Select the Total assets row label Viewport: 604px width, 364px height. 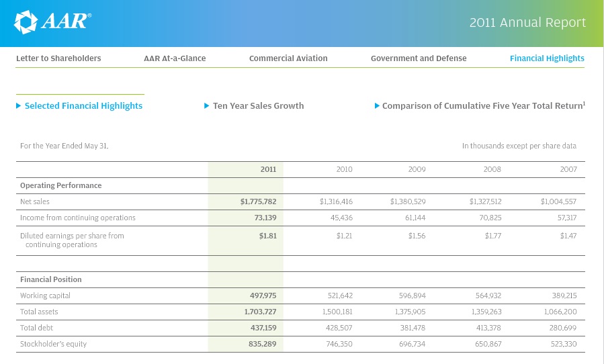(x=39, y=312)
